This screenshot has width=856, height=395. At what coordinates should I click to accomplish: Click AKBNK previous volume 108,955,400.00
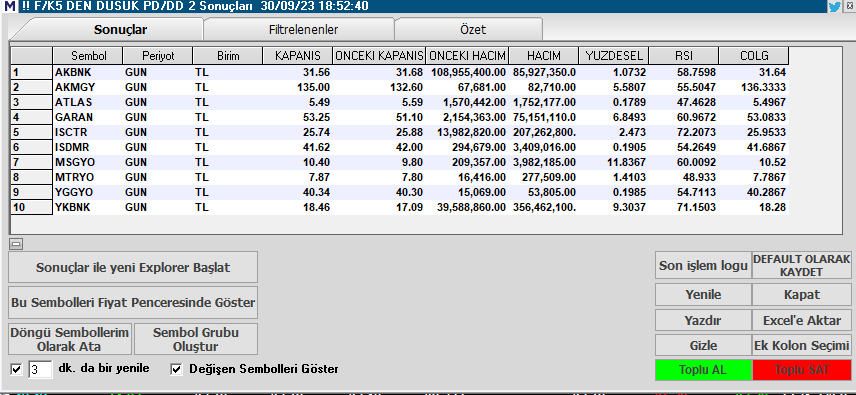point(467,72)
